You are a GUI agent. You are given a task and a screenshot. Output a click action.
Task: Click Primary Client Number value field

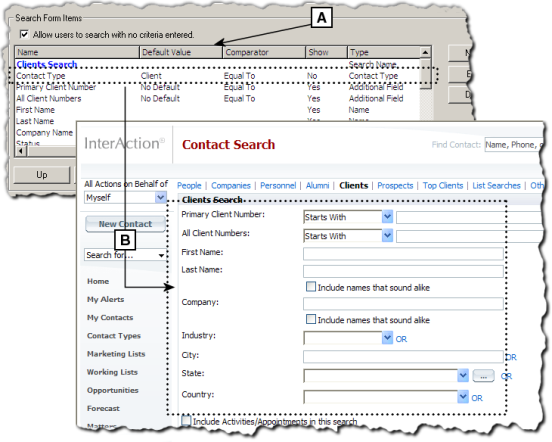pyautogui.click(x=469, y=217)
